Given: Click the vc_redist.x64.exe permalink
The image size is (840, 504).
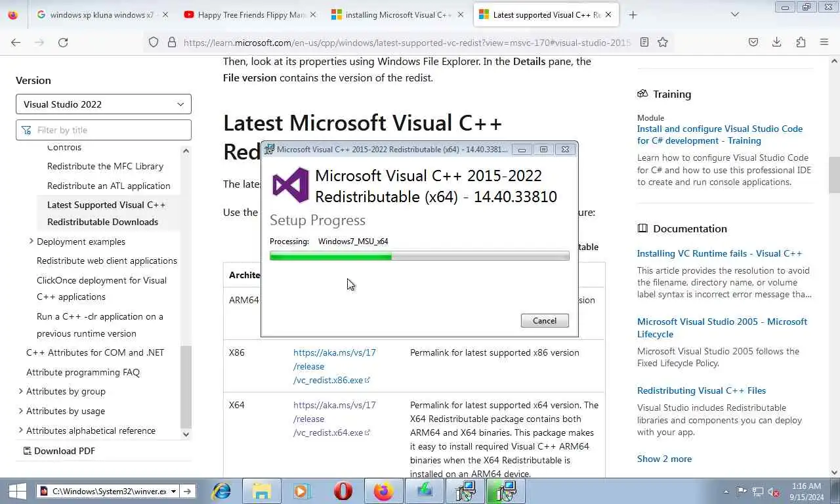Looking at the screenshot, I should [334, 419].
